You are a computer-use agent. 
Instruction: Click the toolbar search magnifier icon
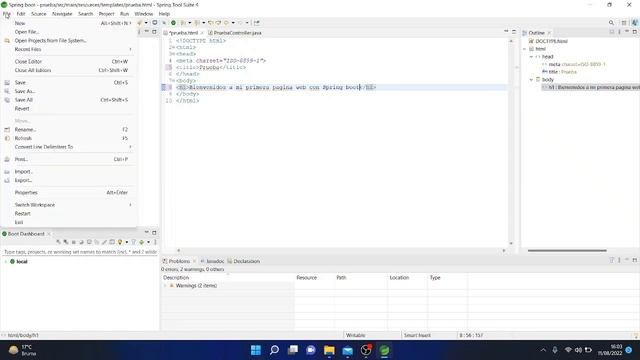611,23
